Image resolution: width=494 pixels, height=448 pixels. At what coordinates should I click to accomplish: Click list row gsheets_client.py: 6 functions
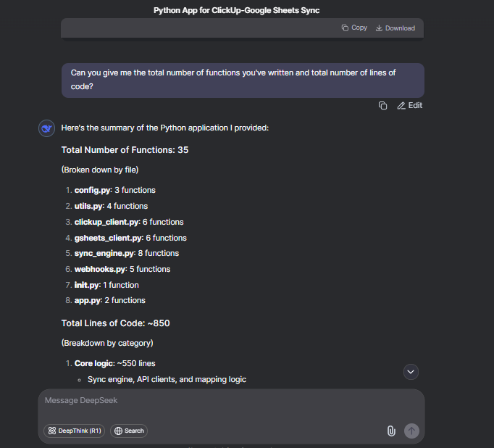pyautogui.click(x=126, y=238)
